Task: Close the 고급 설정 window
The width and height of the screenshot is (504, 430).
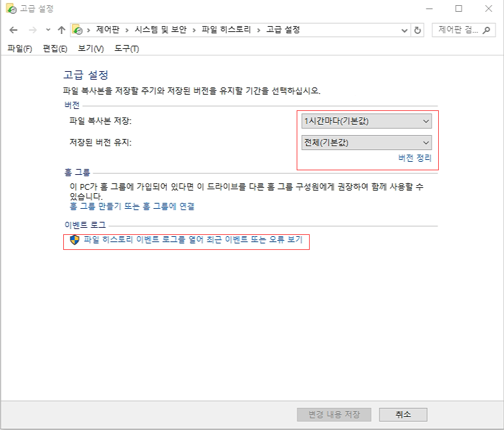Action: [488, 8]
